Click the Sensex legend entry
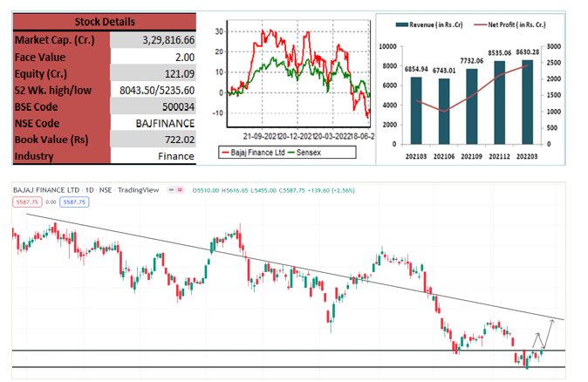 (304, 153)
